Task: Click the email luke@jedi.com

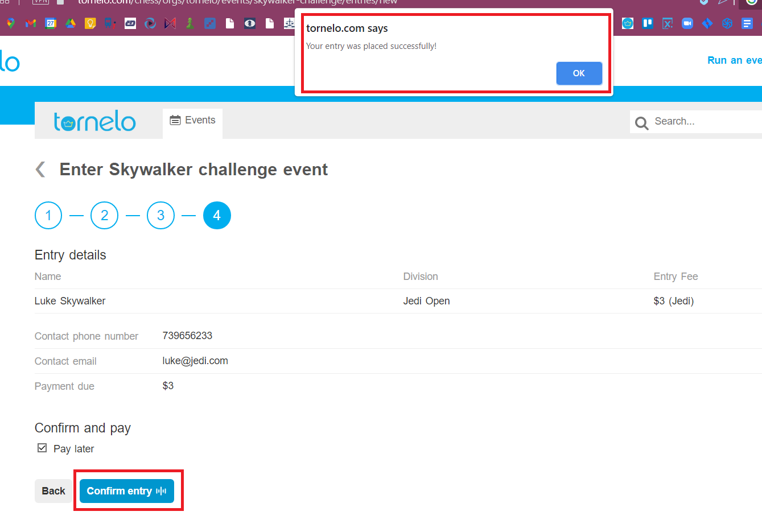Action: [195, 361]
